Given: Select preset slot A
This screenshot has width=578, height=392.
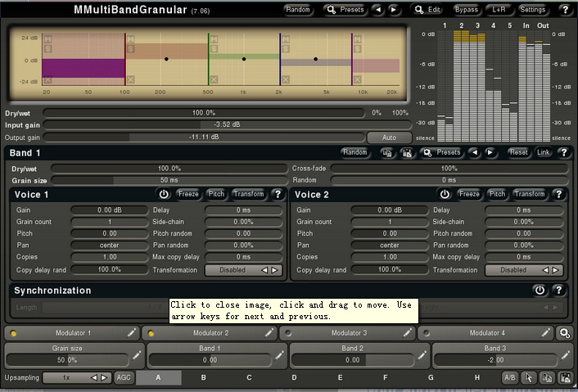Looking at the screenshot, I should pos(159,377).
